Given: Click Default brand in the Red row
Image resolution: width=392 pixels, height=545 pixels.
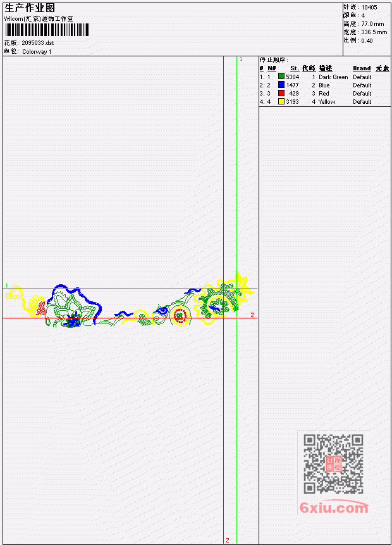Looking at the screenshot, I should coord(362,94).
